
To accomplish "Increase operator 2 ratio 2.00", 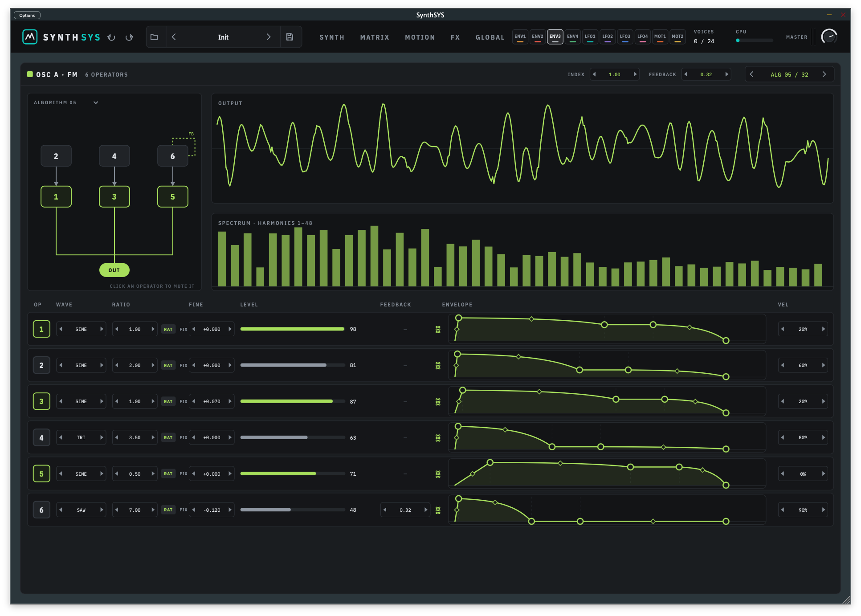I will tap(153, 365).
